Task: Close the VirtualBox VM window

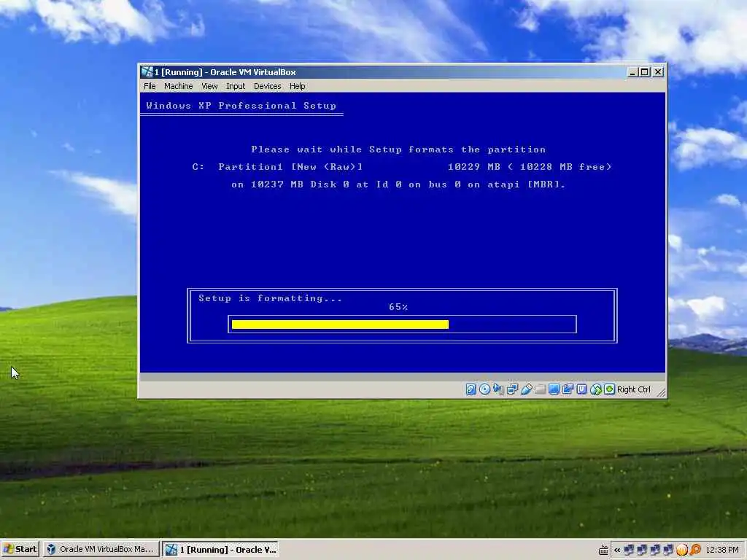Action: 658,72
